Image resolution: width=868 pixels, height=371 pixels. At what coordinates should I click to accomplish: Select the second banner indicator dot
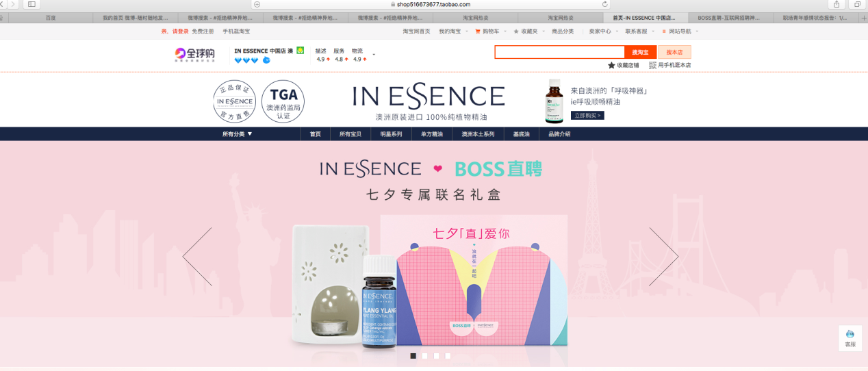tap(424, 356)
